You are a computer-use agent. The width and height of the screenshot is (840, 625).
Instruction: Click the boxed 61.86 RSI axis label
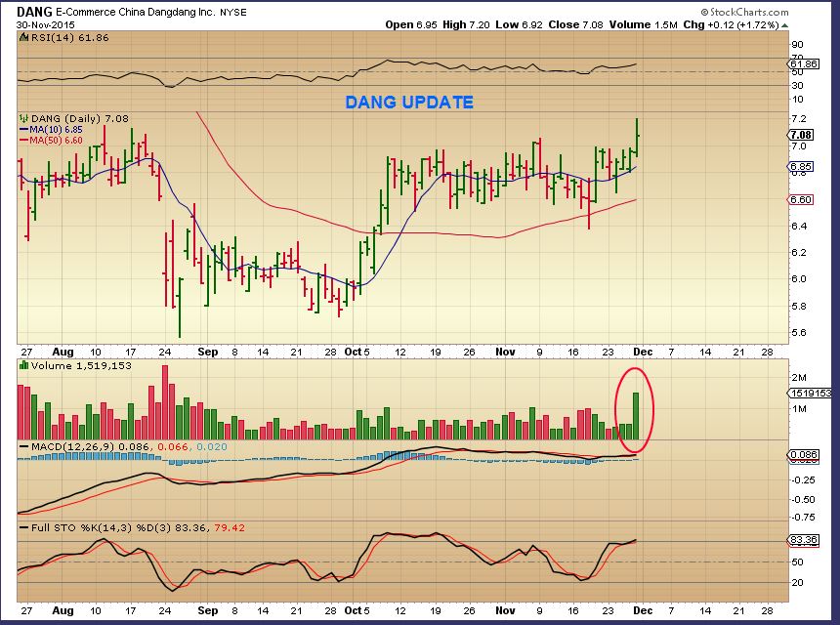click(804, 63)
